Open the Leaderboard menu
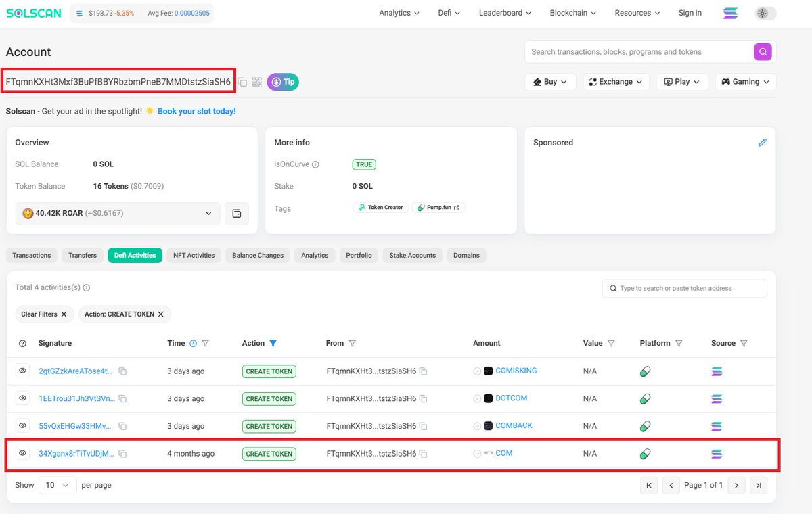Viewport: 812px width, 514px height. click(x=505, y=13)
